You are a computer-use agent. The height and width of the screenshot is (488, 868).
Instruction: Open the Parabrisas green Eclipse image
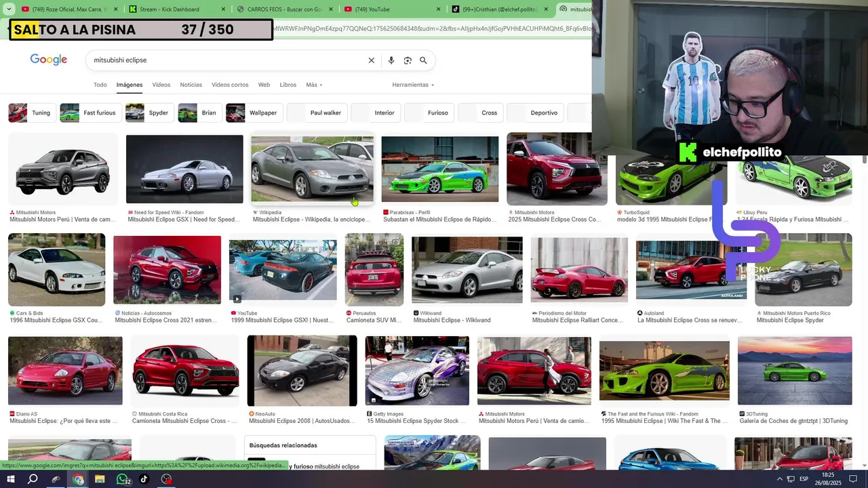coord(440,169)
